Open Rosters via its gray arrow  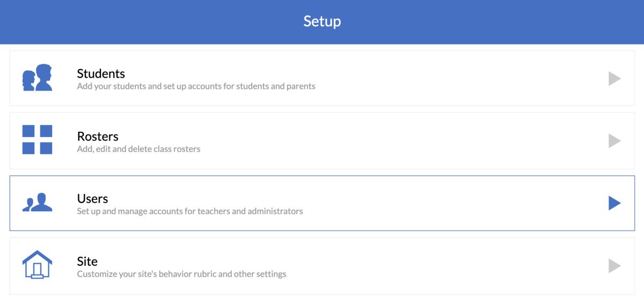[x=614, y=141]
